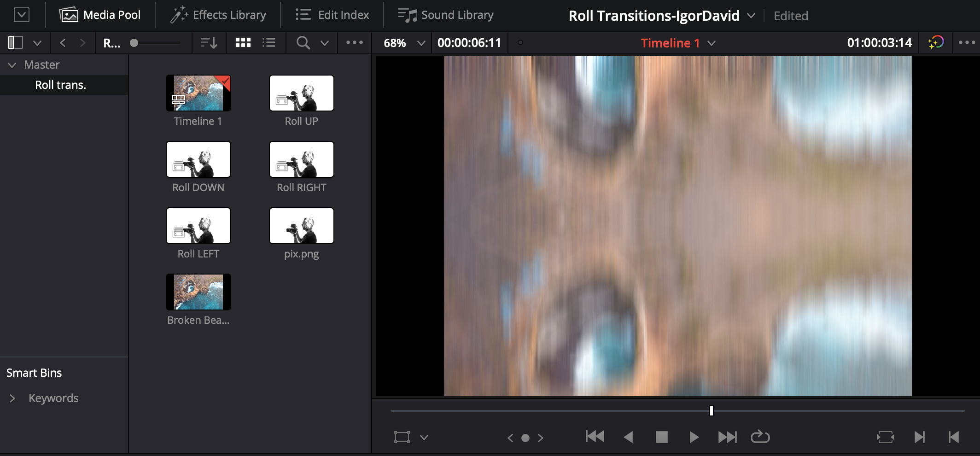Viewport: 980px width, 456px height.
Task: Open search filter dropdown chevron
Action: [325, 43]
